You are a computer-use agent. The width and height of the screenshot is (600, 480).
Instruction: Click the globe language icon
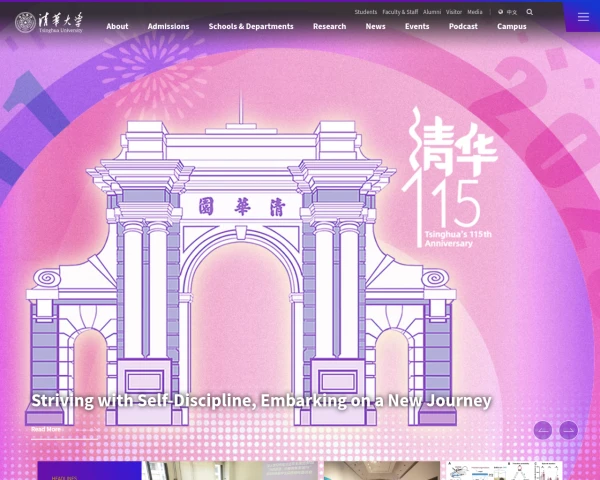(x=501, y=12)
